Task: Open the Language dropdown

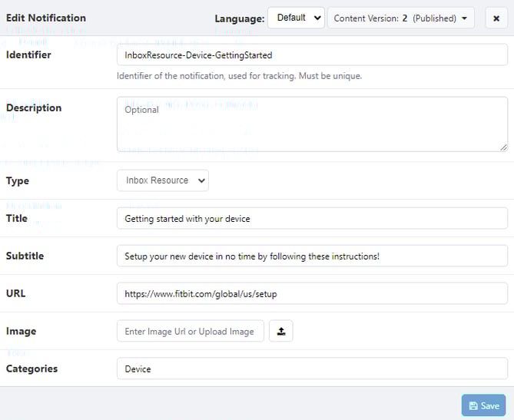Action: click(296, 18)
